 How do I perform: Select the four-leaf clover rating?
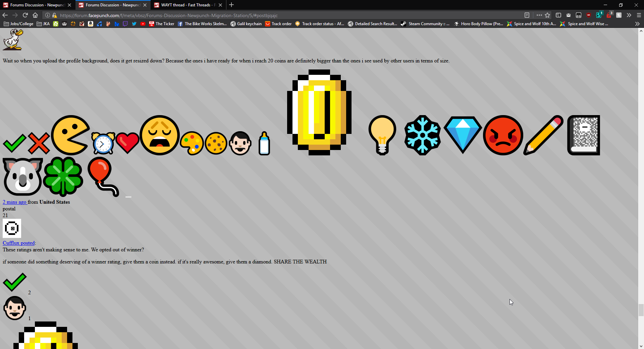63,177
